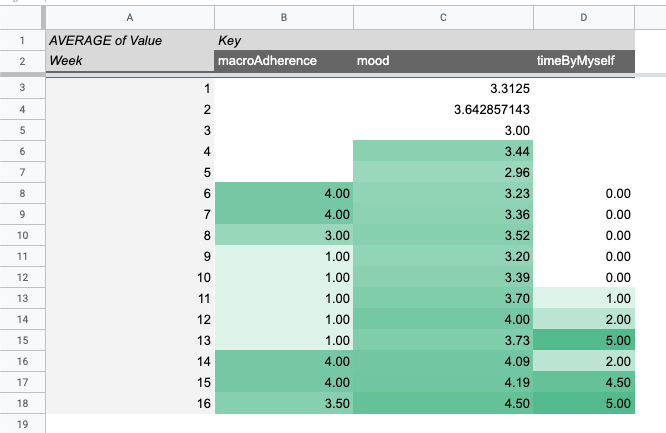Click the 'AVERAGE of Value' cell

[130, 40]
